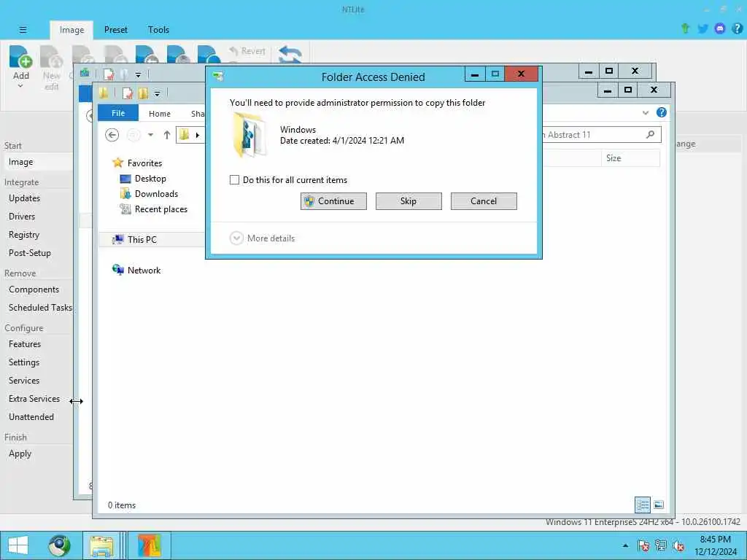Open the Add dropdown arrow under Add
Viewport: 747px width, 560px height.
tap(20, 86)
